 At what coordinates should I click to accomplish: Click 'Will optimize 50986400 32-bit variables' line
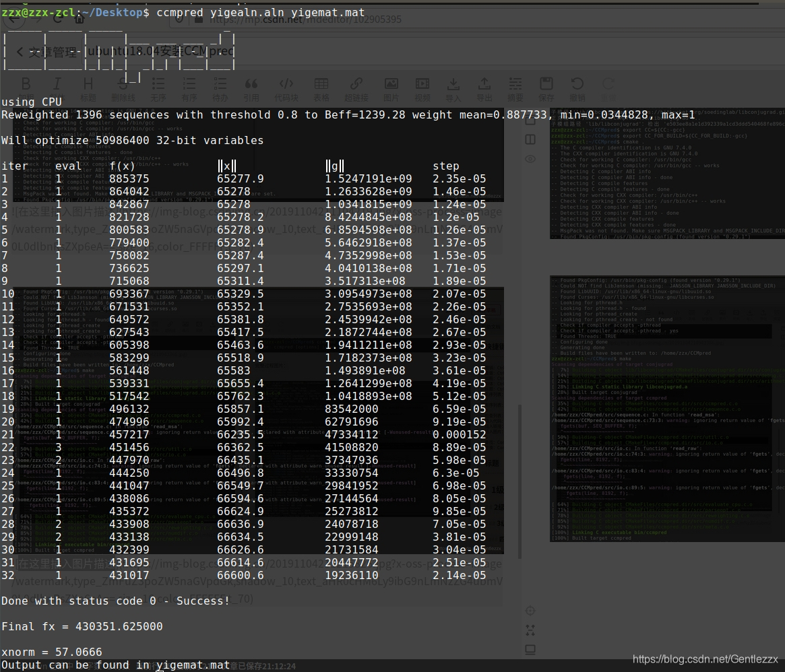pos(132,141)
